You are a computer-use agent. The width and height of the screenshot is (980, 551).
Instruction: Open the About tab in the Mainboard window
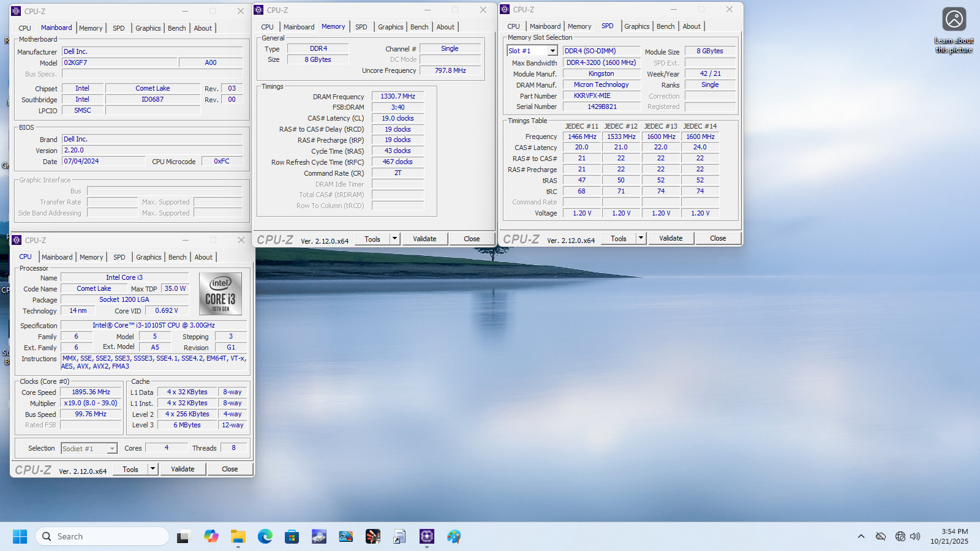point(203,28)
